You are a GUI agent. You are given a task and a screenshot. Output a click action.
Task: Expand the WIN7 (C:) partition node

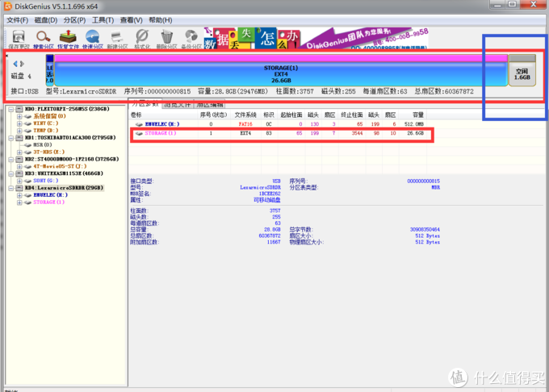(19, 123)
